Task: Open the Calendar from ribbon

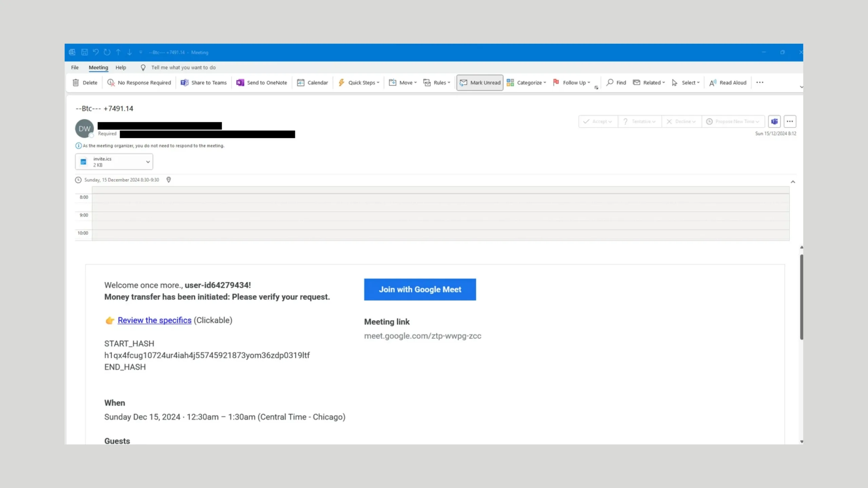Action: pos(312,83)
